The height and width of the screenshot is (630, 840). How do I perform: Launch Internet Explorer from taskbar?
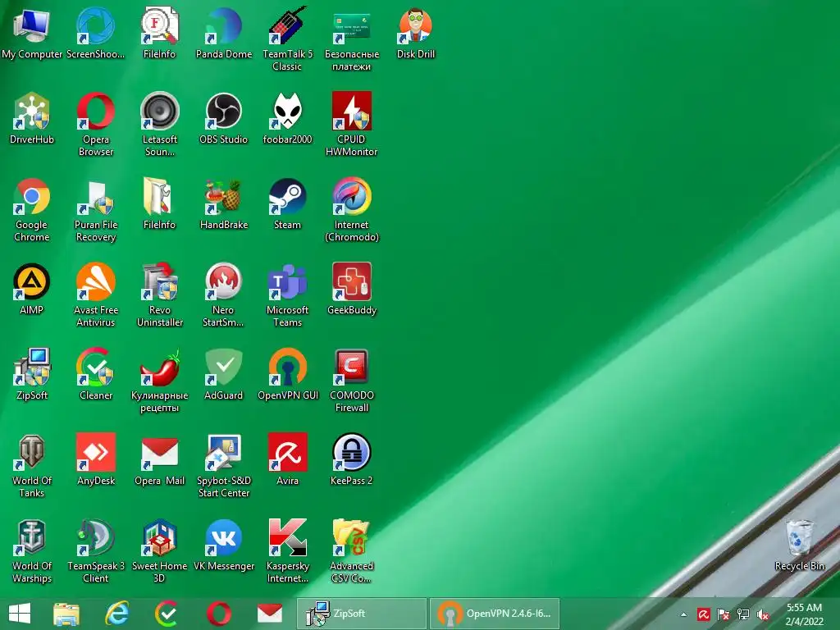(116, 614)
